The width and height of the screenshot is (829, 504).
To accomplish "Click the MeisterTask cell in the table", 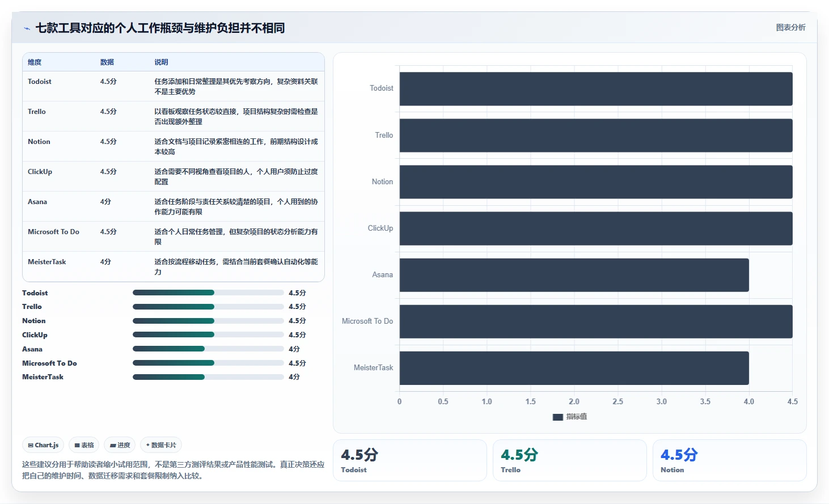I will coord(47,261).
